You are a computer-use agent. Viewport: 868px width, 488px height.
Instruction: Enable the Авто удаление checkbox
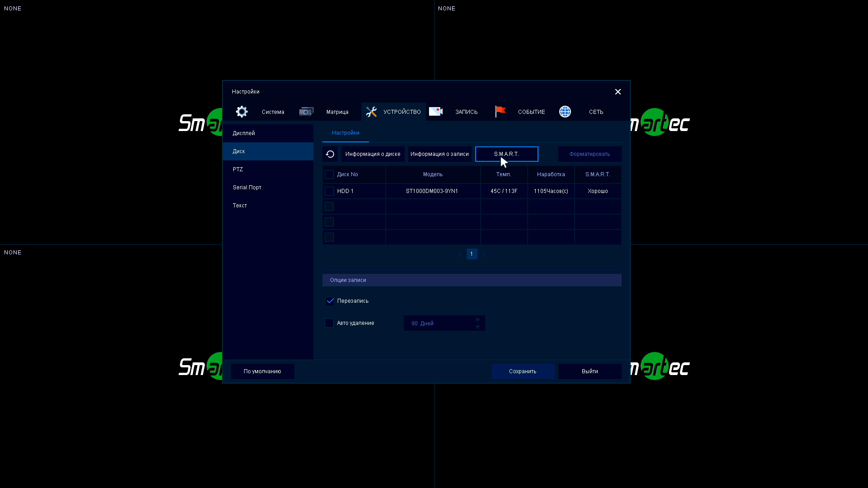click(329, 323)
